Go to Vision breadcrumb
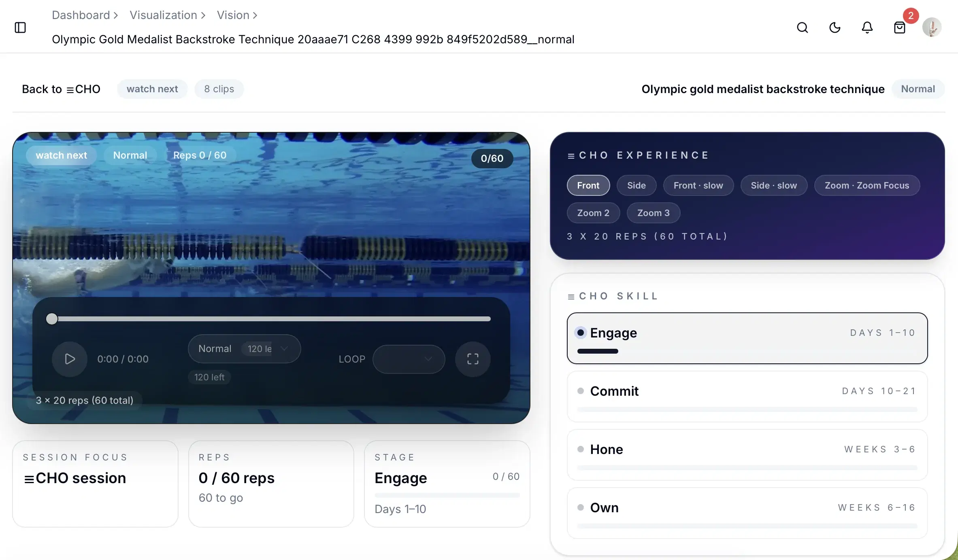Screen dimensions: 958x560 click(x=233, y=15)
